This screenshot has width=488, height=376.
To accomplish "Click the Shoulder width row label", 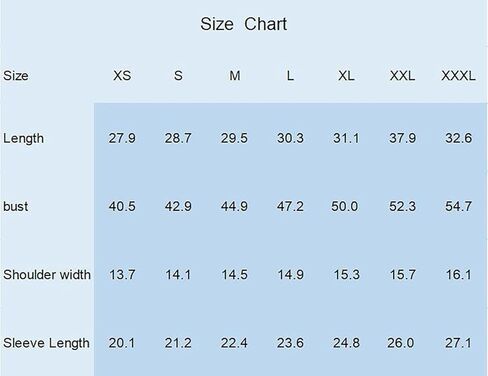I will click(x=47, y=275).
